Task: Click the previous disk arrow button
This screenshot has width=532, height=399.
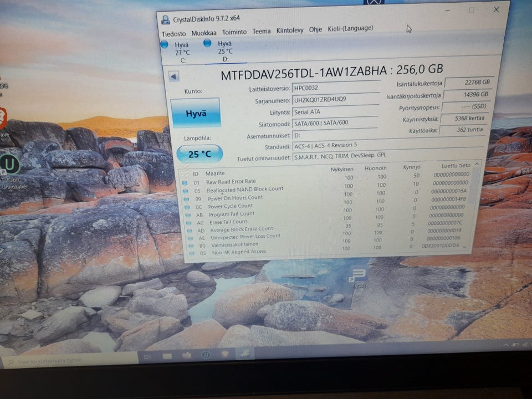Action: click(173, 76)
